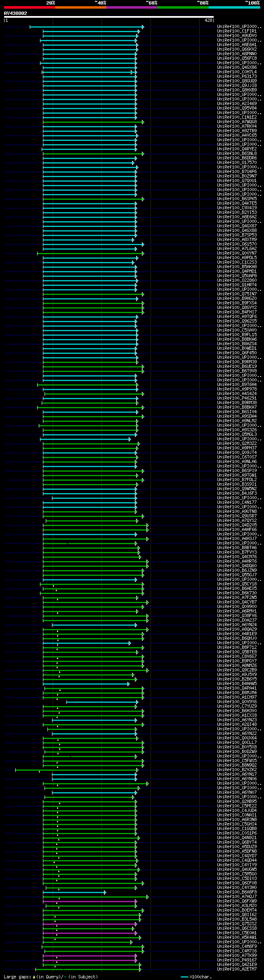
Task: Select the UniRef100_P63173 label
Action: pyautogui.click(x=237, y=76)
